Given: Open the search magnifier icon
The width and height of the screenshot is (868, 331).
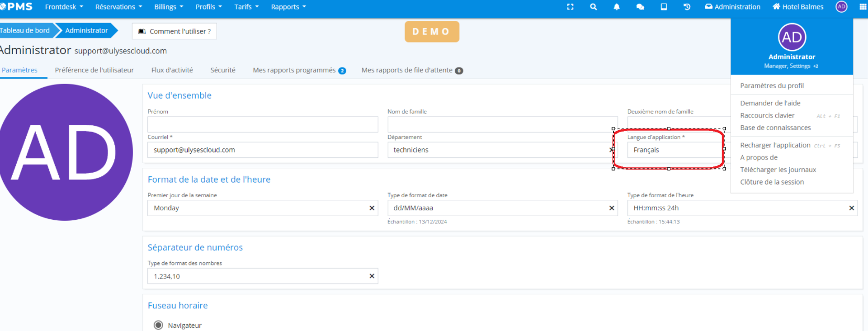Looking at the screenshot, I should pos(593,7).
